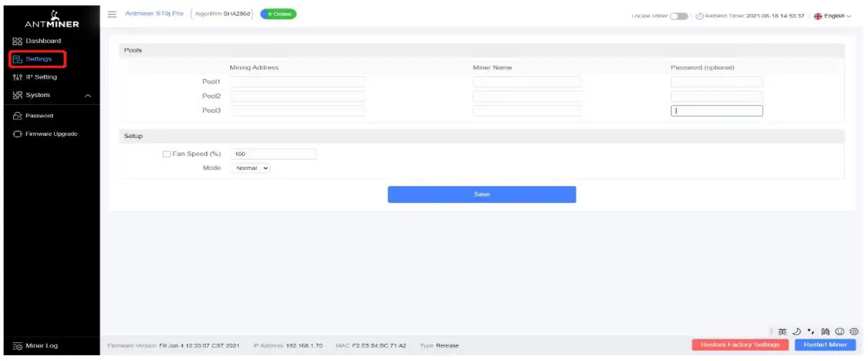
Task: Click Restore Factory Settings button
Action: point(740,345)
